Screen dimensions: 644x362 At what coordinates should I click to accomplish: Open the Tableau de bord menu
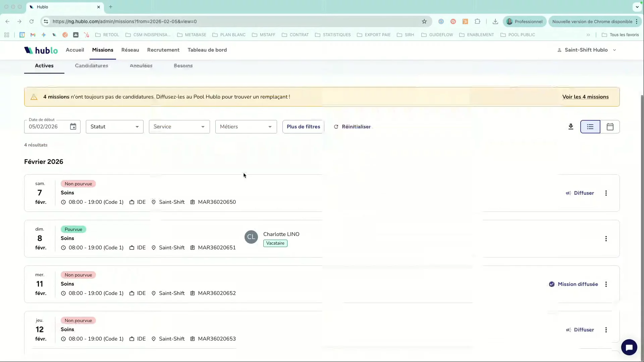pos(207,50)
